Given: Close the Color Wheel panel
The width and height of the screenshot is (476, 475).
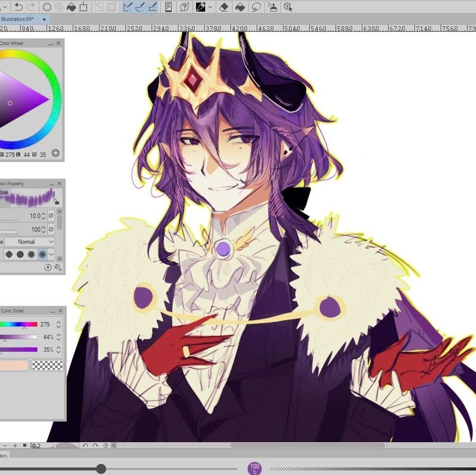Looking at the screenshot, I should pos(58,43).
